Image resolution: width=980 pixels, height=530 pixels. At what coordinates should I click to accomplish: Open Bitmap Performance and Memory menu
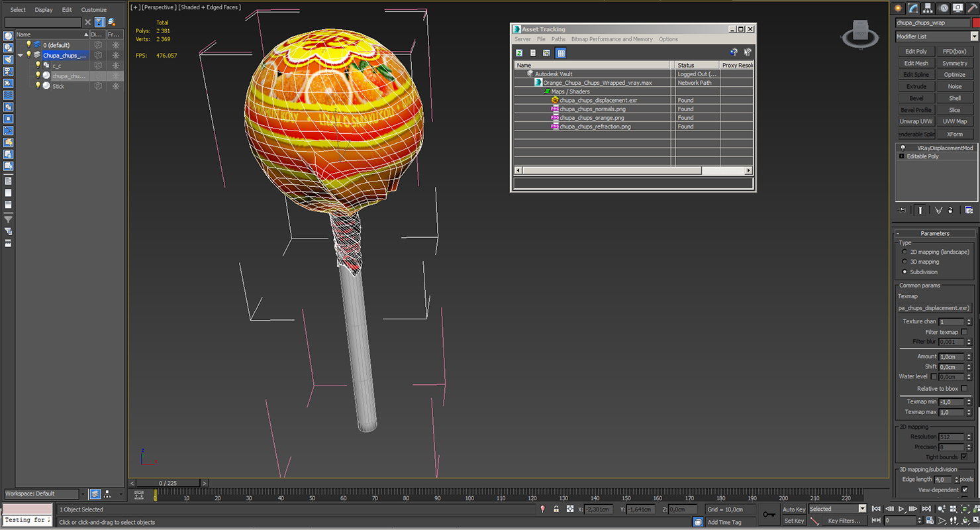(612, 39)
